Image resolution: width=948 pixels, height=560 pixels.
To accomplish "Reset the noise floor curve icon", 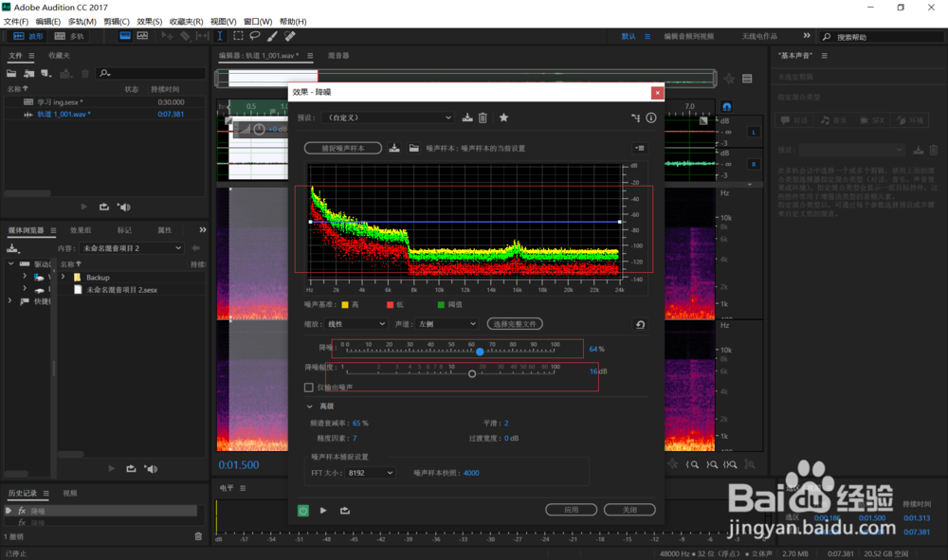I will (x=640, y=324).
